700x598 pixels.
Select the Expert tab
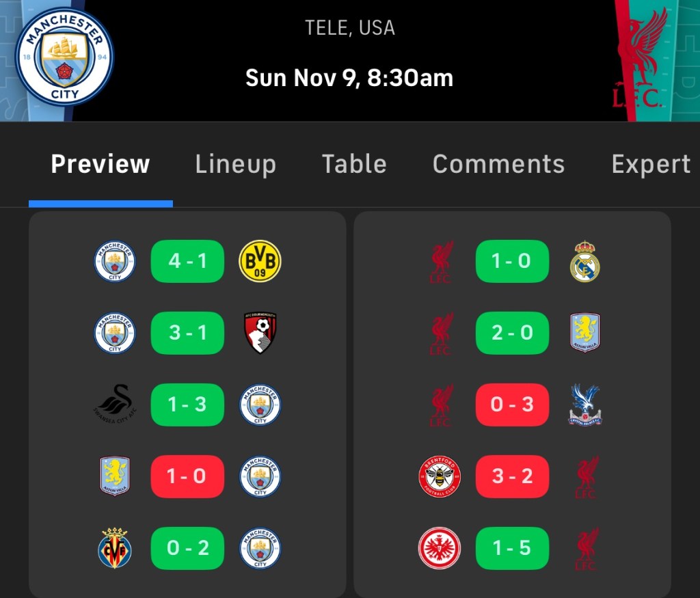tap(650, 164)
